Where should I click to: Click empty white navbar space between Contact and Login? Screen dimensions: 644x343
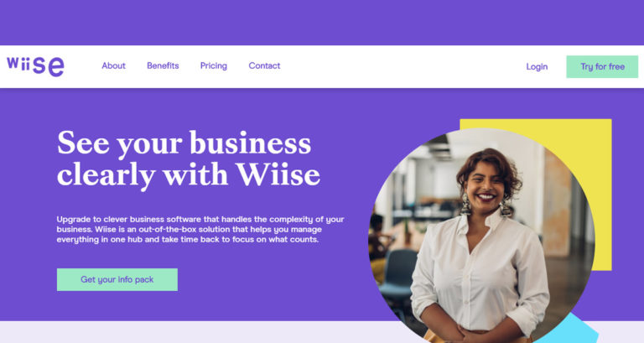point(402,66)
